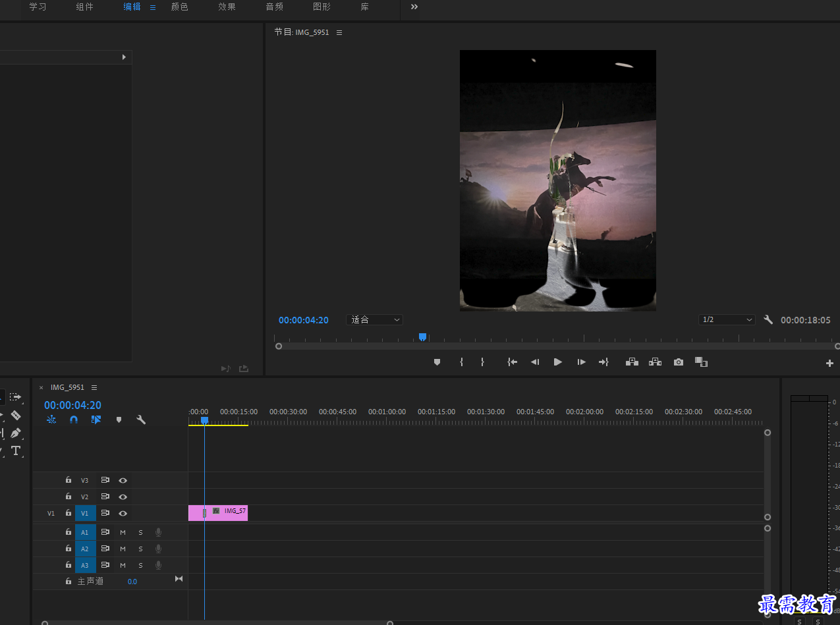
Task: Lock the V2 track
Action: tap(68, 497)
